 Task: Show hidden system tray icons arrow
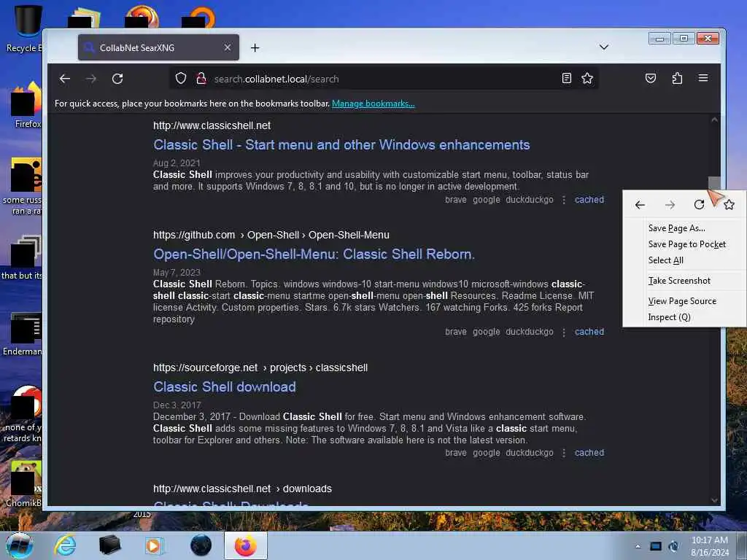638,546
